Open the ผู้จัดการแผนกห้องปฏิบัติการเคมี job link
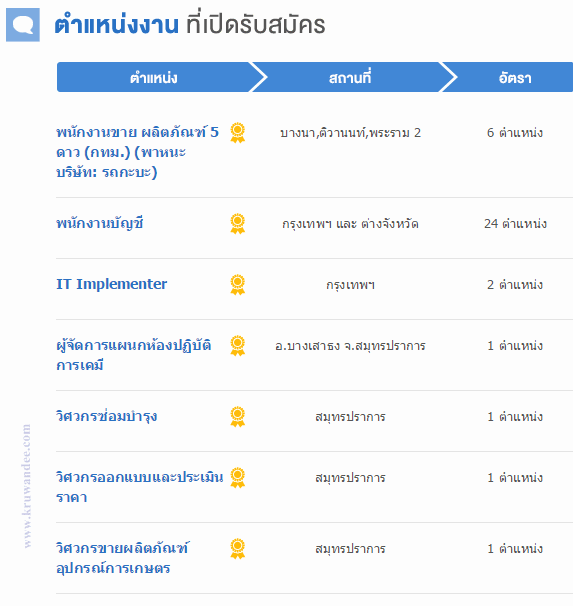The image size is (573, 606). pyautogui.click(x=134, y=355)
